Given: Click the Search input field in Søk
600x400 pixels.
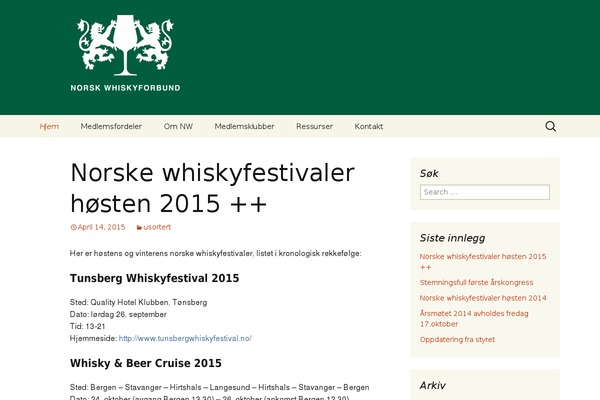Looking at the screenshot, I should coord(485,192).
